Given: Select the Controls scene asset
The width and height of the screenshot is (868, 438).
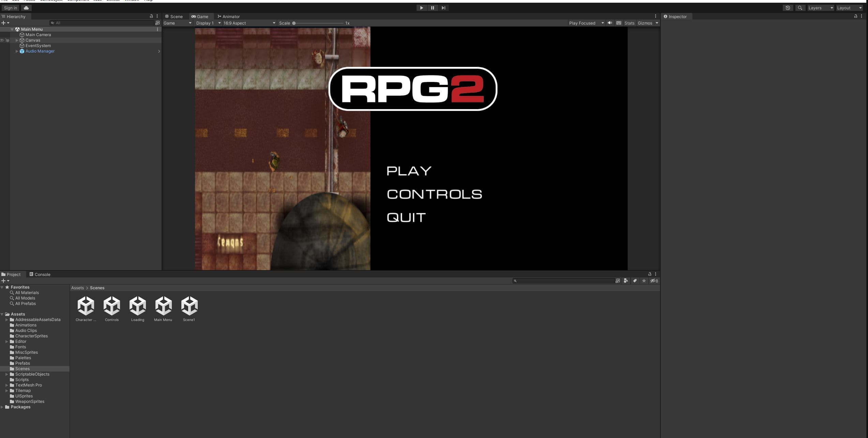Looking at the screenshot, I should coord(112,308).
